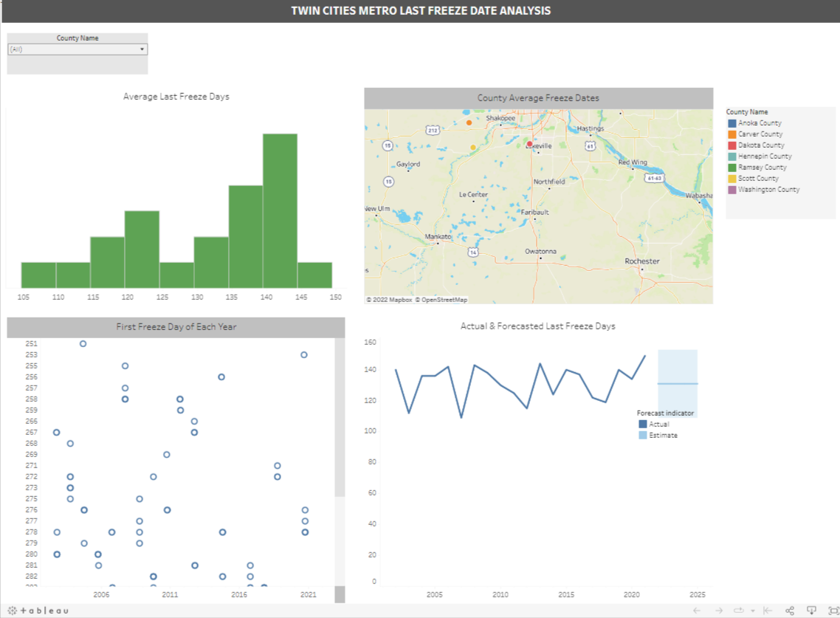Click the Undo arrow in the toolbar
This screenshot has width=840, height=618.
(697, 611)
